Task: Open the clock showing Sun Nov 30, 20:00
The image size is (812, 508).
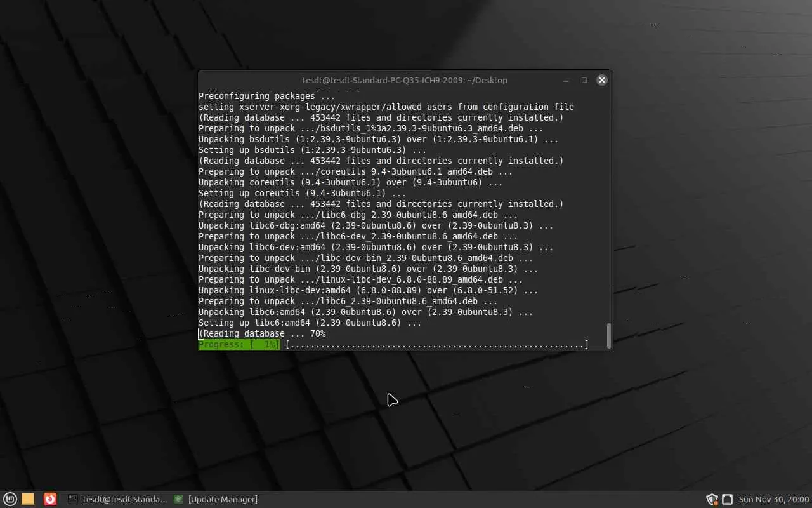Action: (774, 499)
